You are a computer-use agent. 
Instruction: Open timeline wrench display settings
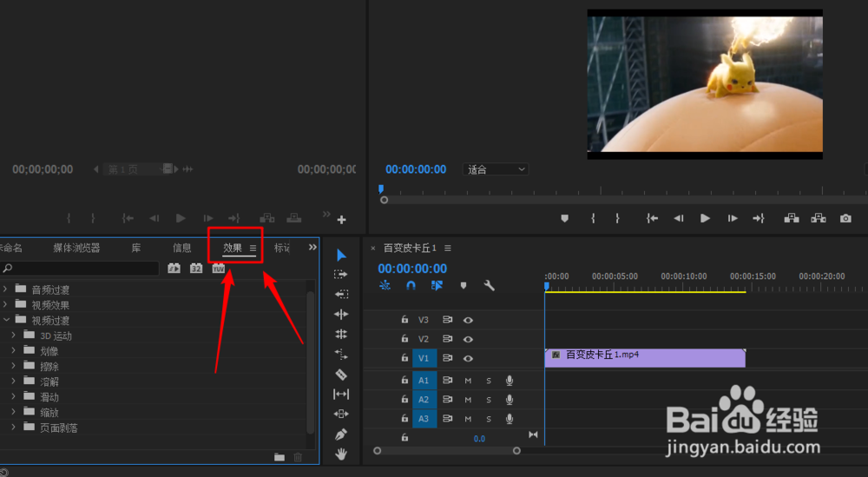tap(489, 285)
